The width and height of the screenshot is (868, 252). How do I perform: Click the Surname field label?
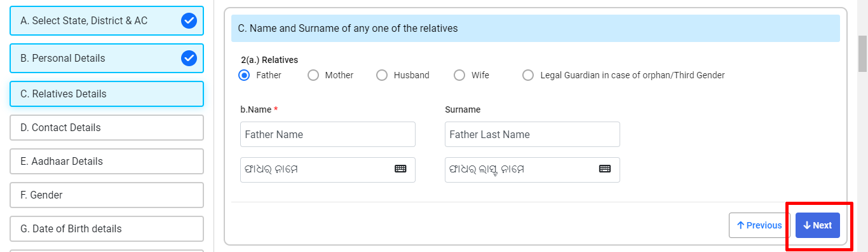pyautogui.click(x=463, y=109)
